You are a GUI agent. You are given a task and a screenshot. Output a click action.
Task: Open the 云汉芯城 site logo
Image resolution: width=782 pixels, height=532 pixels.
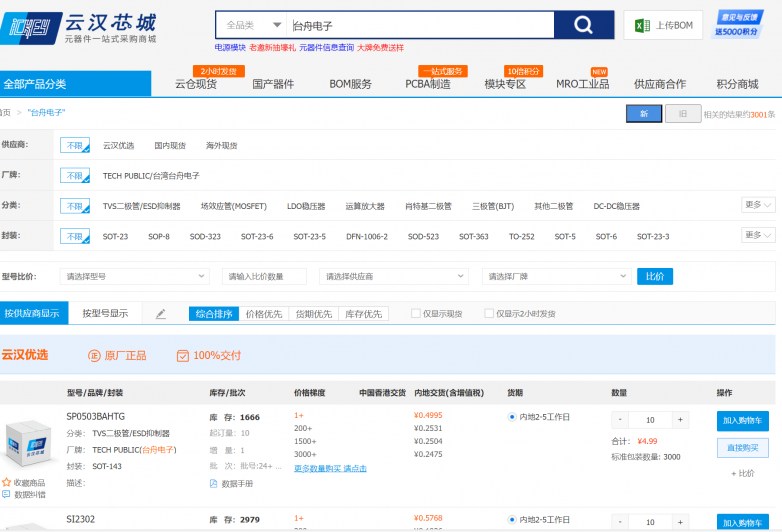pyautogui.click(x=78, y=28)
